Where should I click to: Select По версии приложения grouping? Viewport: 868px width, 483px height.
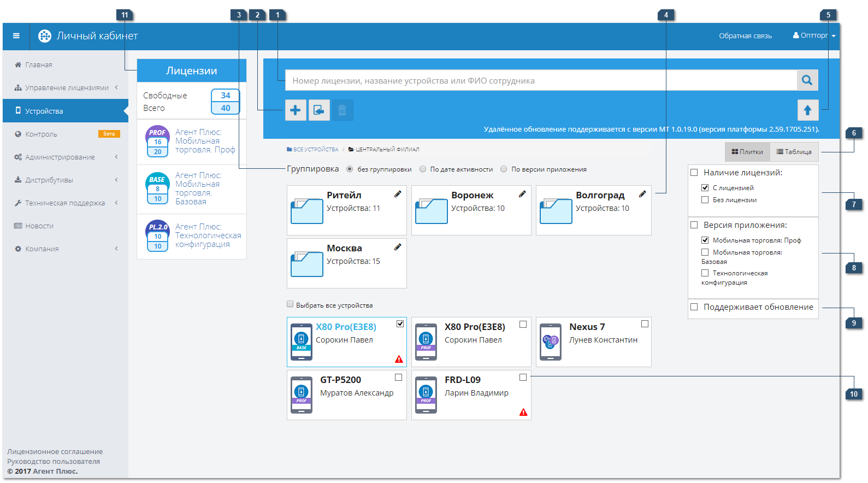[504, 169]
